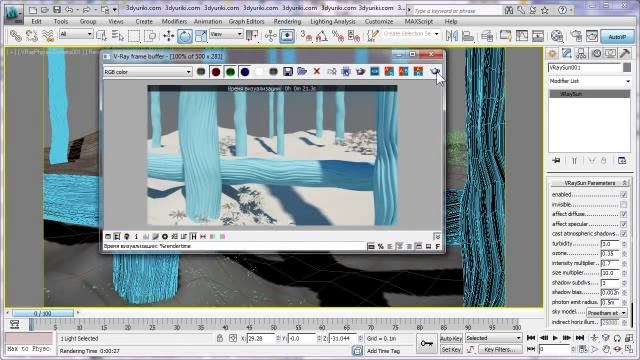Clear image with red X in frame buffer

point(317,72)
